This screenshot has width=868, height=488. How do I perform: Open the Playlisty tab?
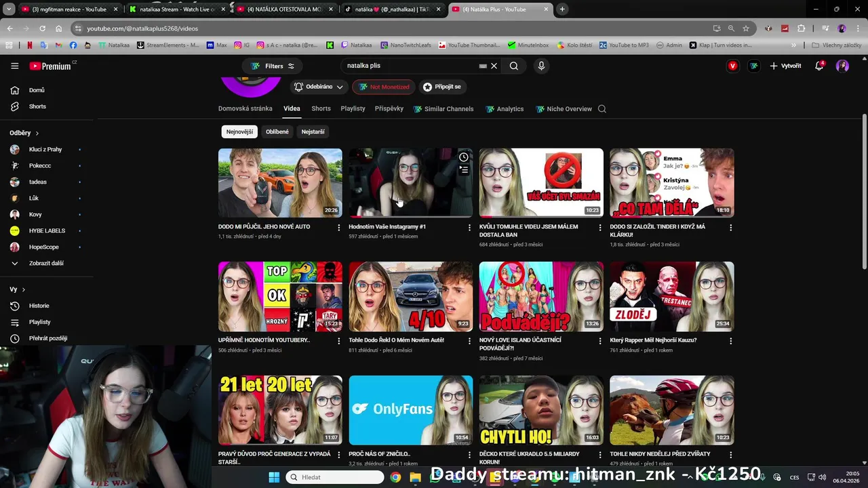point(353,108)
